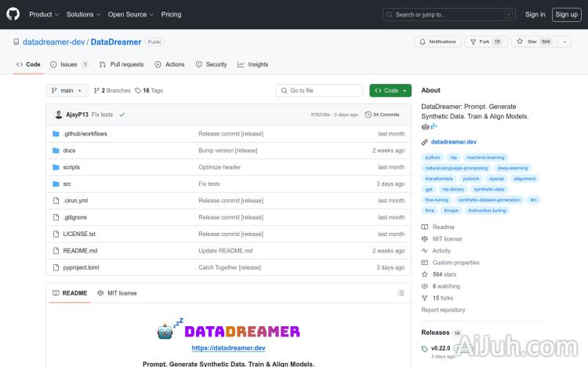Image resolution: width=588 pixels, height=367 pixels.
Task: Open the .gitignore file
Action: point(75,217)
